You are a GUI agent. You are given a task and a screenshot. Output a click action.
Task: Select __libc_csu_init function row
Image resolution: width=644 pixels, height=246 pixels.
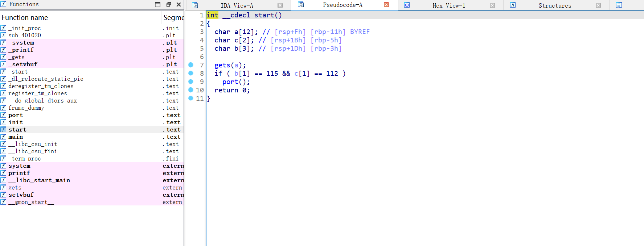[x=92, y=144]
